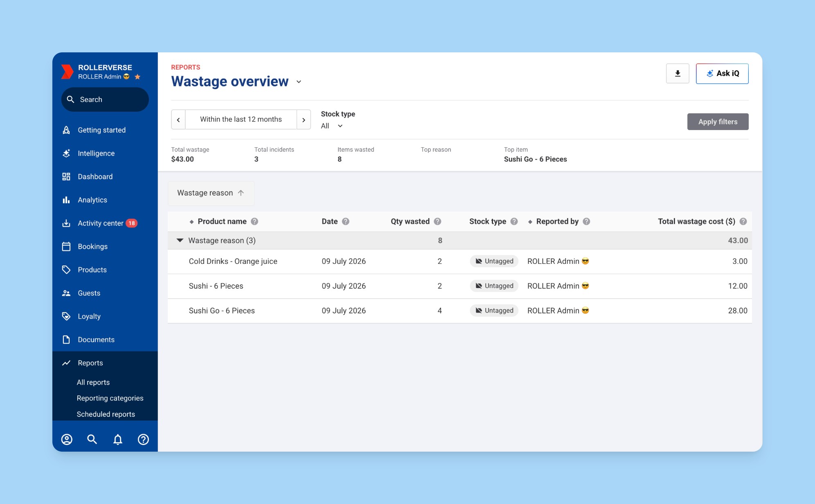Click the Apply filters button

tap(718, 122)
